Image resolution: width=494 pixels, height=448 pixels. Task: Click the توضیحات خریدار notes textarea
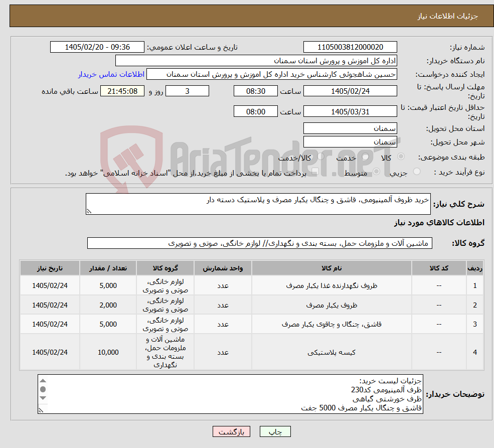(230, 394)
